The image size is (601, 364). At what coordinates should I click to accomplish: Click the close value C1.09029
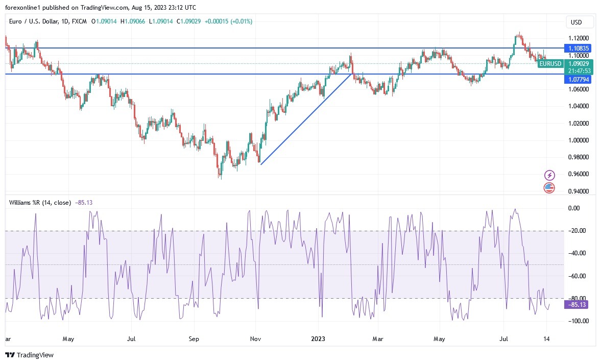(x=188, y=21)
